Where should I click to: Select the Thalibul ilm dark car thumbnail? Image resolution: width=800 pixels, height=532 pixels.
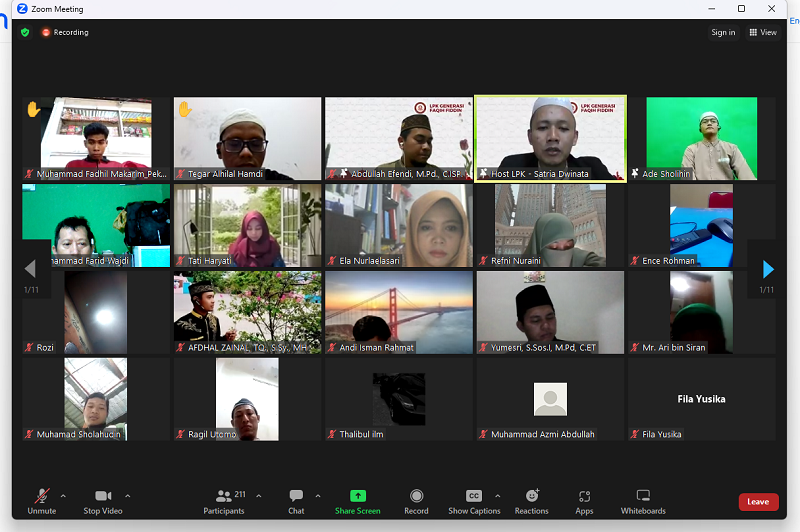pyautogui.click(x=399, y=399)
